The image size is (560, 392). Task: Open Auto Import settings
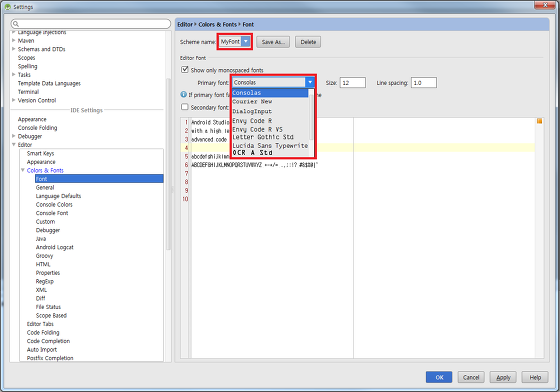[42, 350]
